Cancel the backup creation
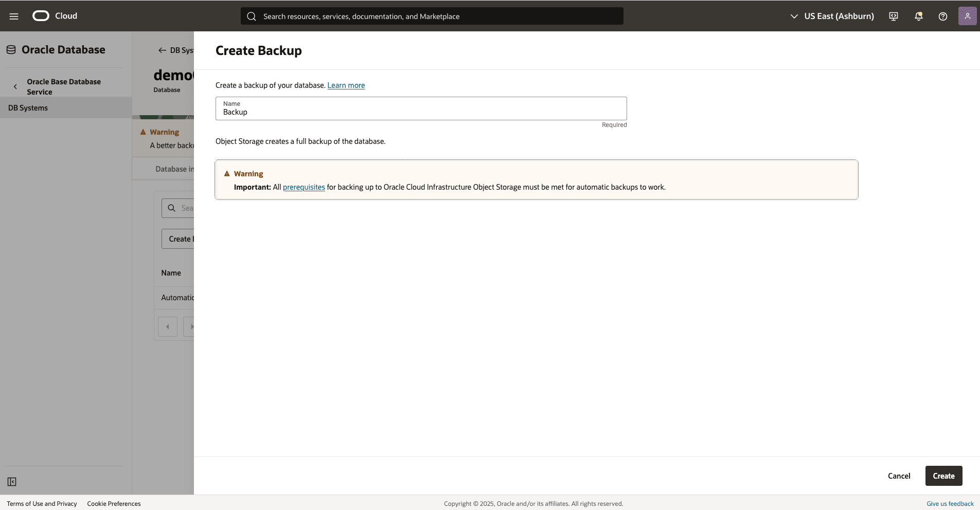 coord(899,476)
